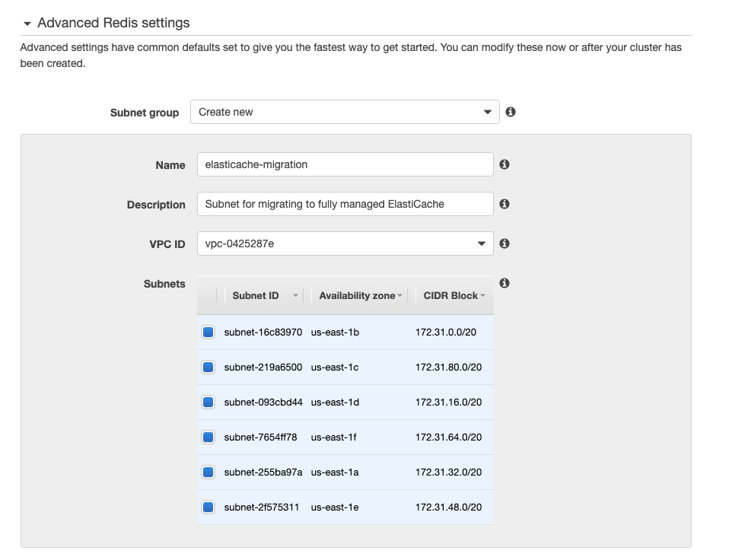Open info tooltip next to VPC ID
Screen dimensions: 732x560
coord(504,243)
